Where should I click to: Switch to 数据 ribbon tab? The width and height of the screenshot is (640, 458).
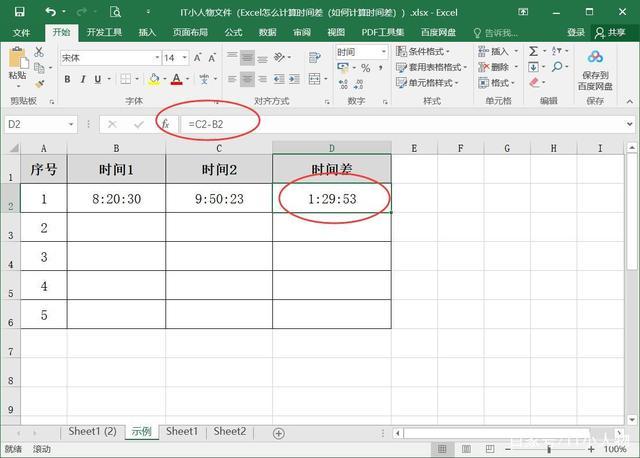click(x=267, y=32)
